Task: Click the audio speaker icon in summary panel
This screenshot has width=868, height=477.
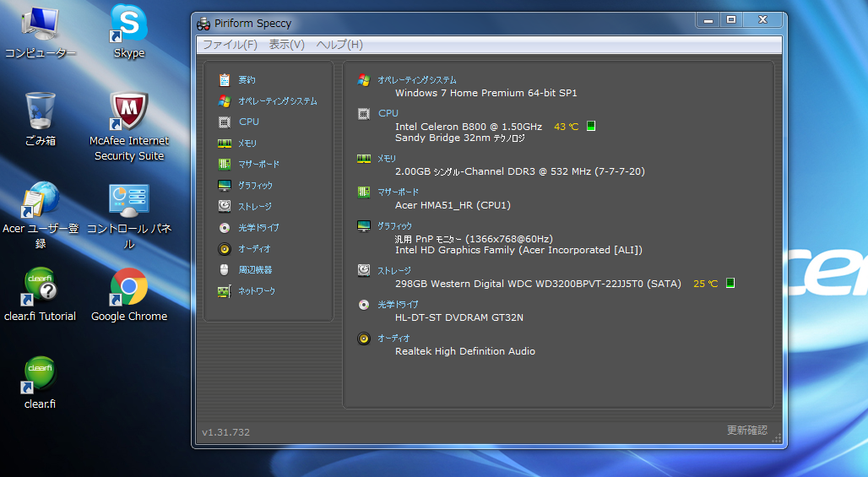Action: click(x=364, y=339)
